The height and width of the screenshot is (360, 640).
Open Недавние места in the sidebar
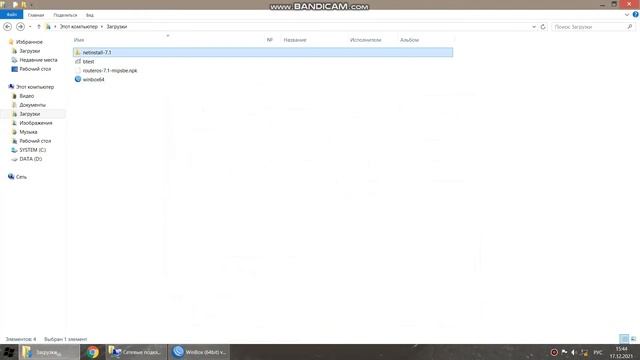click(38, 60)
